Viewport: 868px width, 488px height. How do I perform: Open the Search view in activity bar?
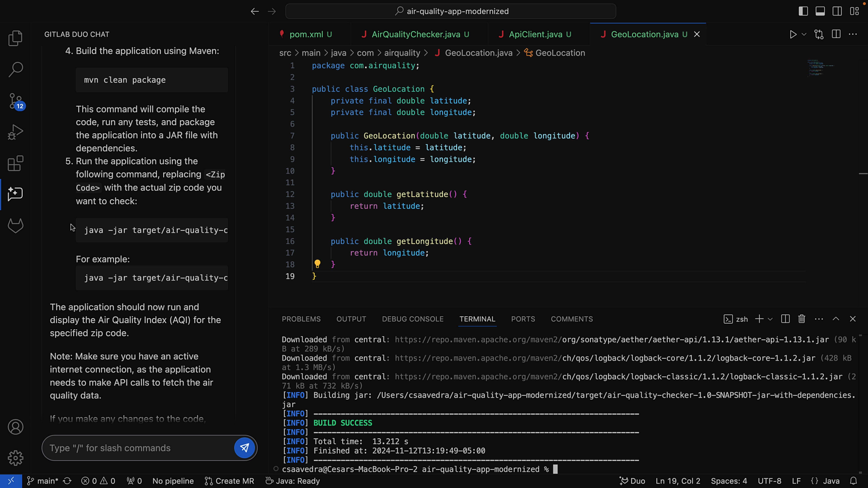(x=16, y=69)
